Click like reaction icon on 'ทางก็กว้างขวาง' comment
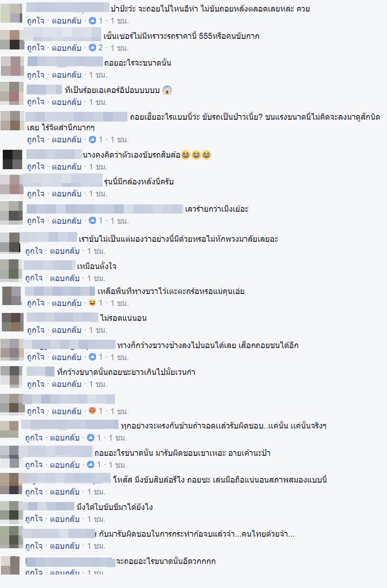This screenshot has width=387, height=588. [92, 357]
